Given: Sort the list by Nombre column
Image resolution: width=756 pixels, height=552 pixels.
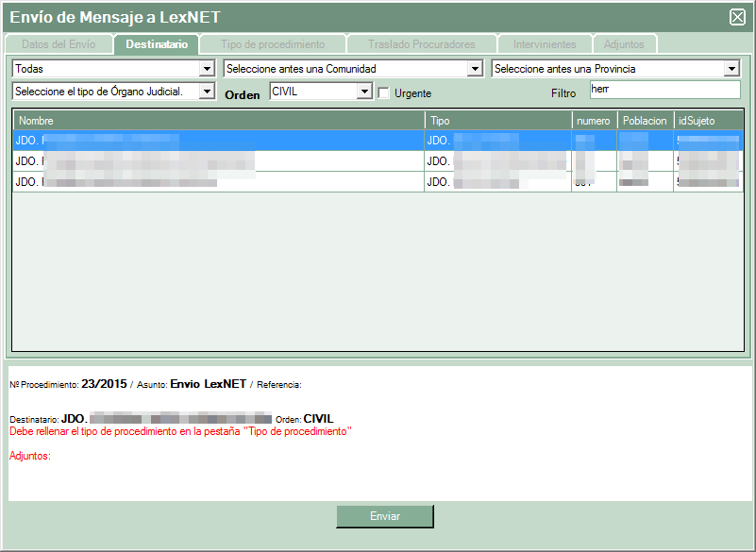Looking at the screenshot, I should 218,121.
